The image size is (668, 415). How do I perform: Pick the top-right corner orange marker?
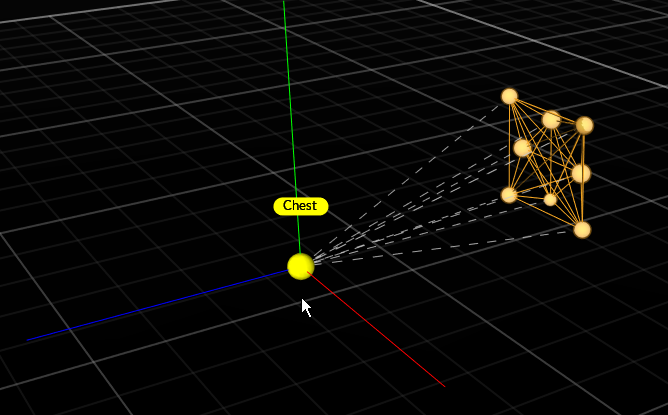click(585, 125)
